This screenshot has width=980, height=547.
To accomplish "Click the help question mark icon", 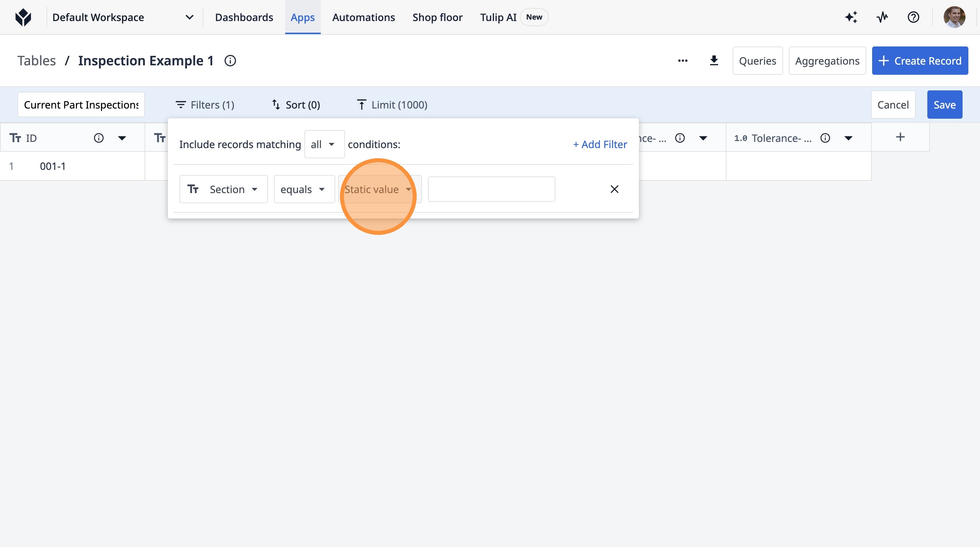I will (x=913, y=17).
